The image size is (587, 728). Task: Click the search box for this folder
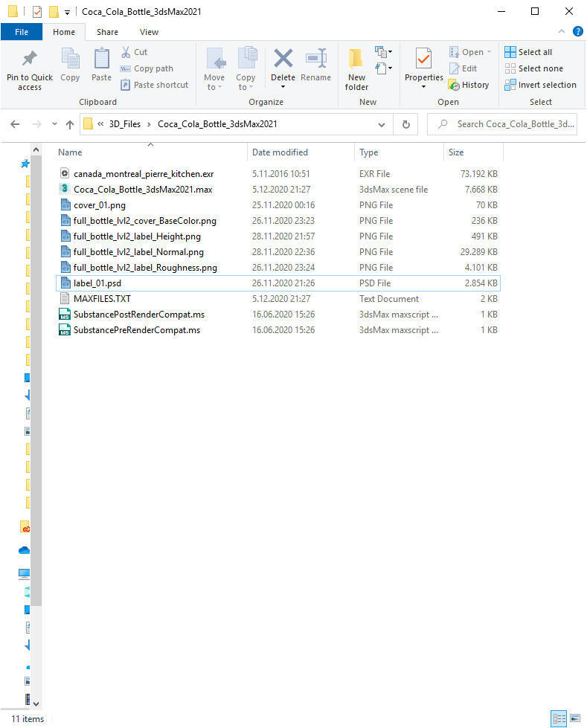tap(502, 124)
